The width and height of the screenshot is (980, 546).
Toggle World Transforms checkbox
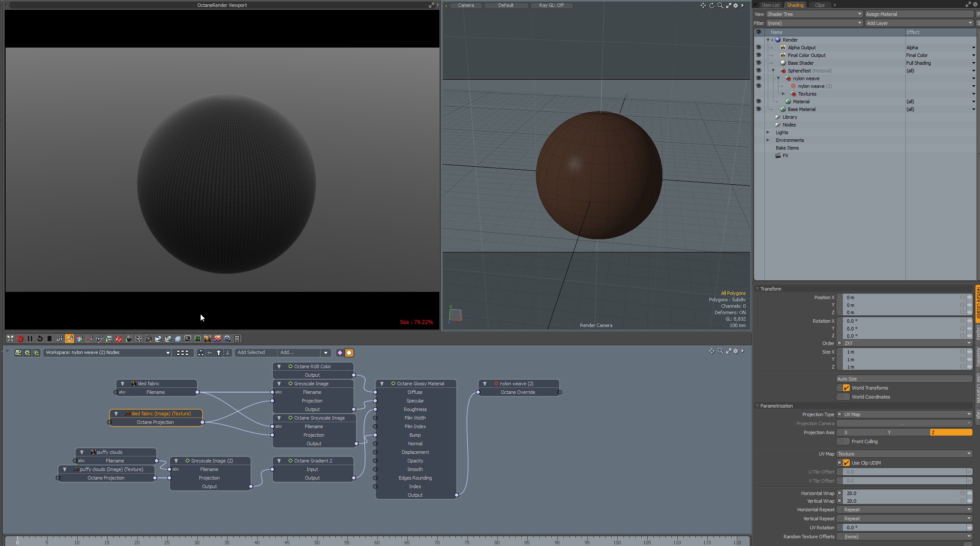pos(846,388)
